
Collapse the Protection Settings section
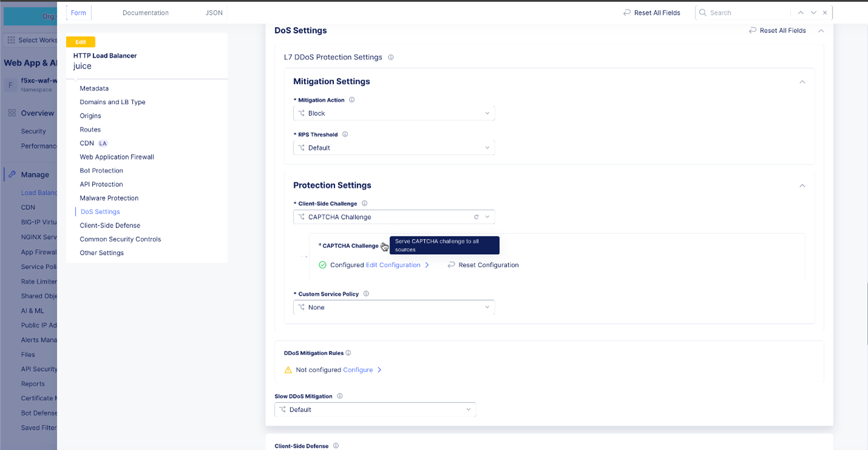[x=802, y=186]
